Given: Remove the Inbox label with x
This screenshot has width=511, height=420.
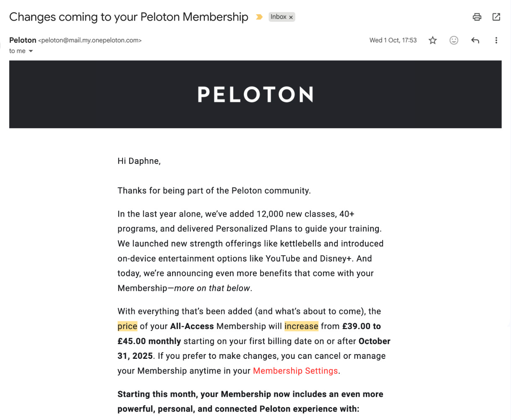Looking at the screenshot, I should 291,17.
